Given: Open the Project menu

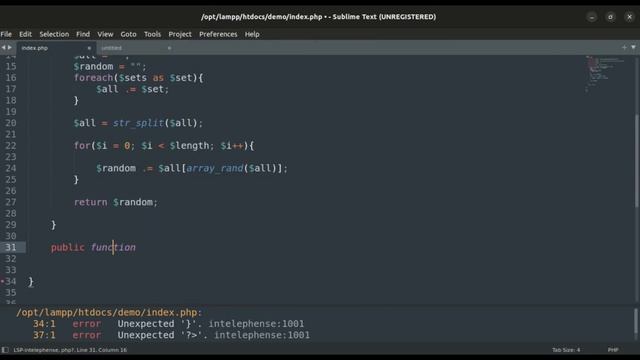Looking at the screenshot, I should click(180, 34).
